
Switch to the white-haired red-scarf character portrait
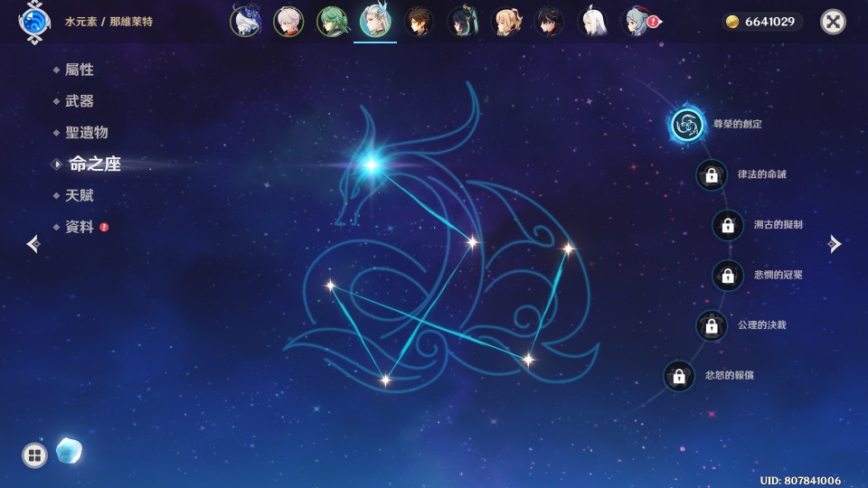point(288,21)
